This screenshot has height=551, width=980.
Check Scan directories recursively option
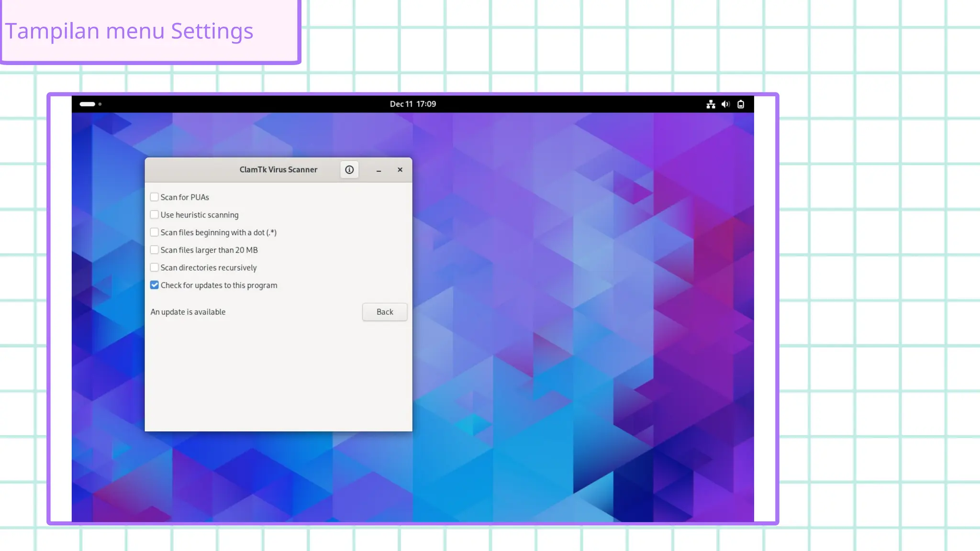[x=154, y=267]
